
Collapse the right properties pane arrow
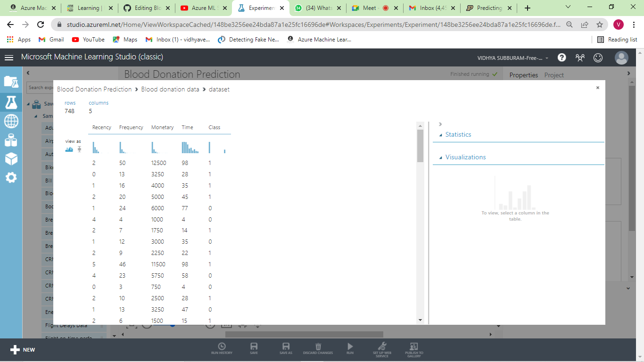coord(628,73)
